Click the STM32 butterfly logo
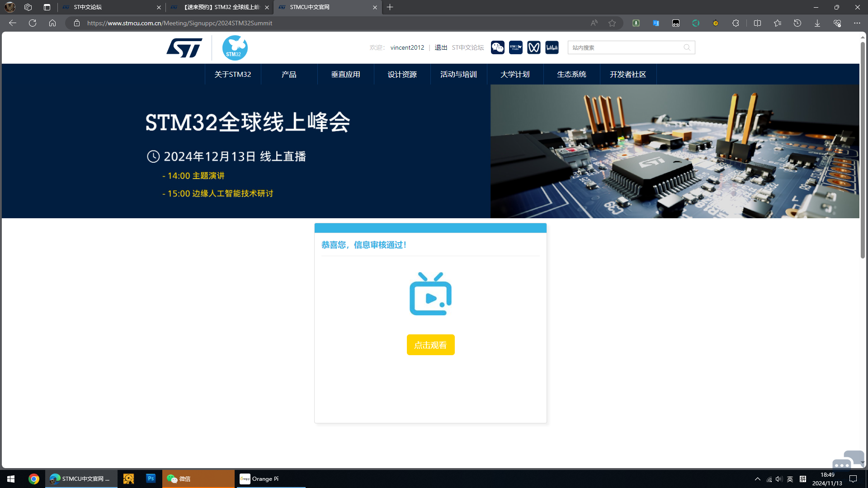 (x=235, y=47)
